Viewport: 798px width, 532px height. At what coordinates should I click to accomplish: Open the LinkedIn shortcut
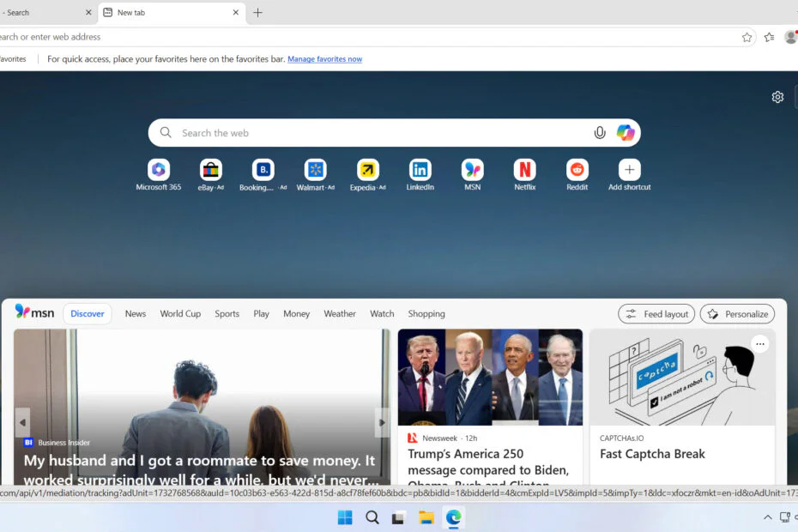click(420, 170)
